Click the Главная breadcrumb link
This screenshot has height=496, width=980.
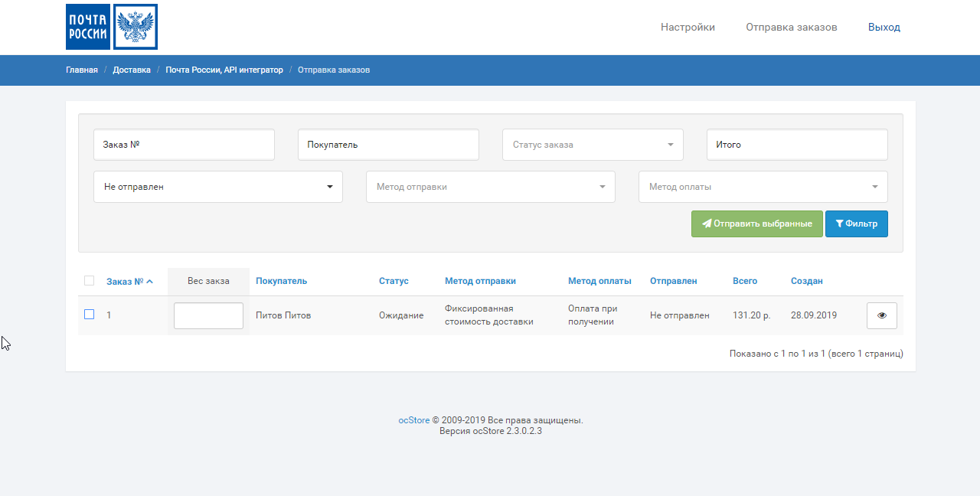tap(82, 70)
